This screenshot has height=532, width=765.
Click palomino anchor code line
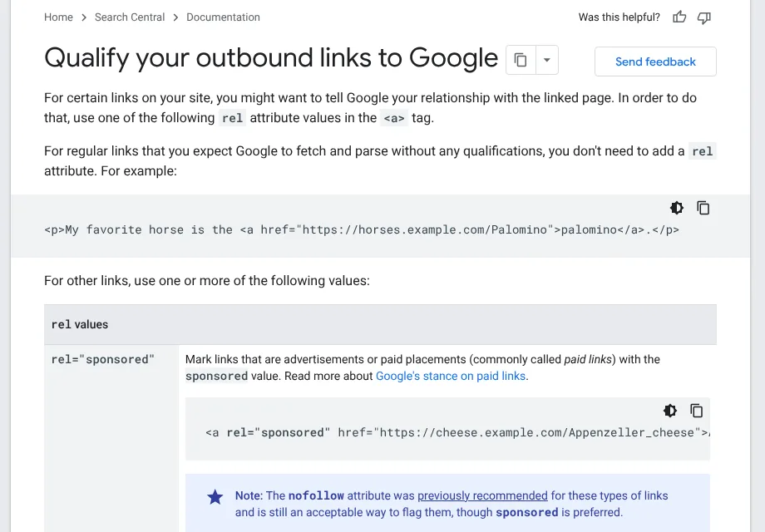tap(362, 229)
